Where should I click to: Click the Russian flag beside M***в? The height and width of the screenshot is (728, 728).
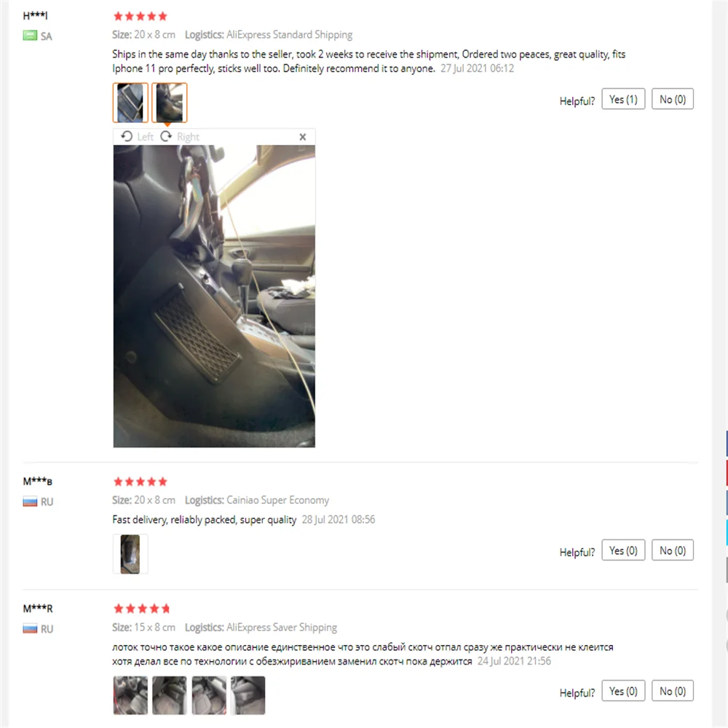(30, 502)
